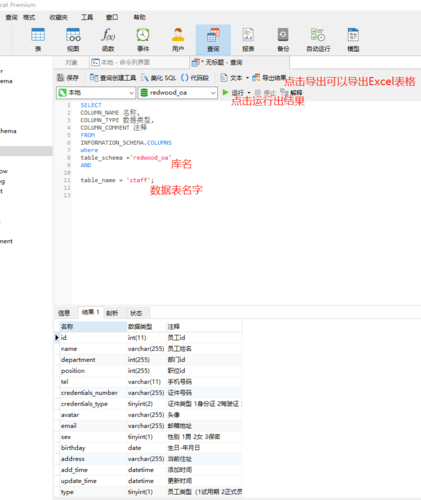The image size is (421, 500).
Task: Click inside the SQL editor on the SELECT line
Action: point(91,105)
